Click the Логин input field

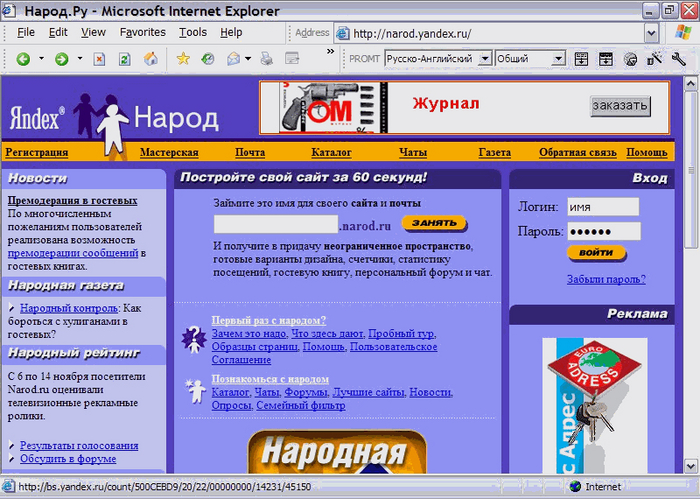[x=603, y=207]
